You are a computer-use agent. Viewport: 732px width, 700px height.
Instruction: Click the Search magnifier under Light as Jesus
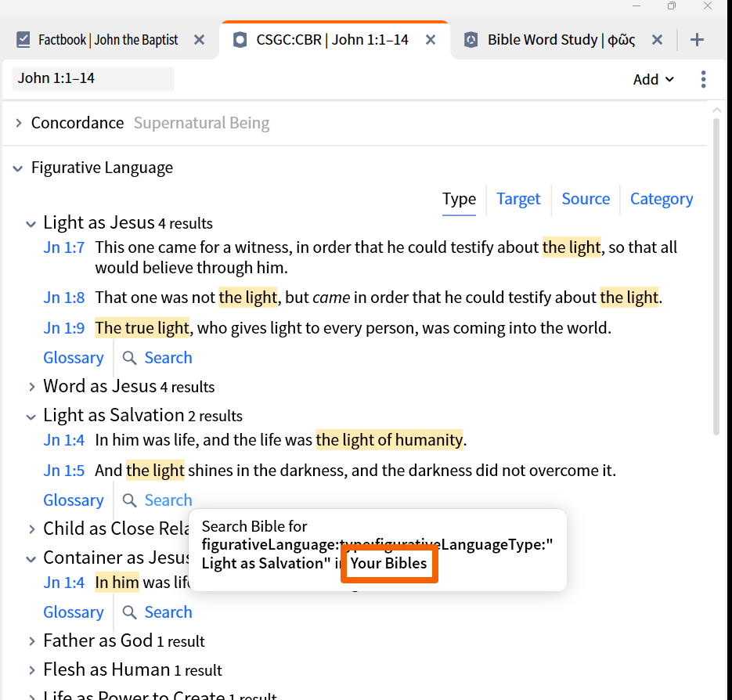tap(129, 358)
